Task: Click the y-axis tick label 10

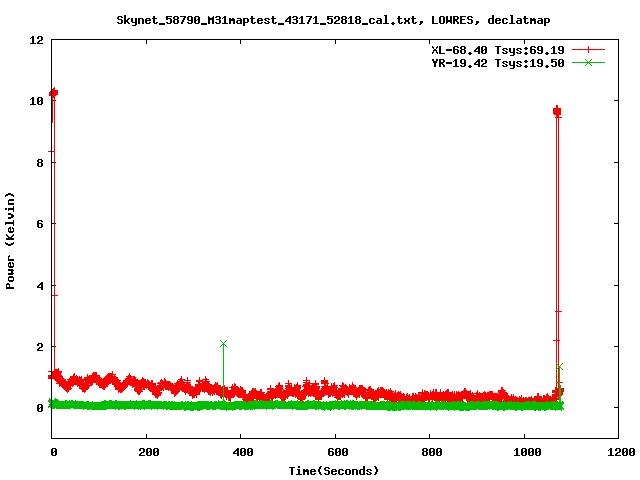Action: click(36, 101)
